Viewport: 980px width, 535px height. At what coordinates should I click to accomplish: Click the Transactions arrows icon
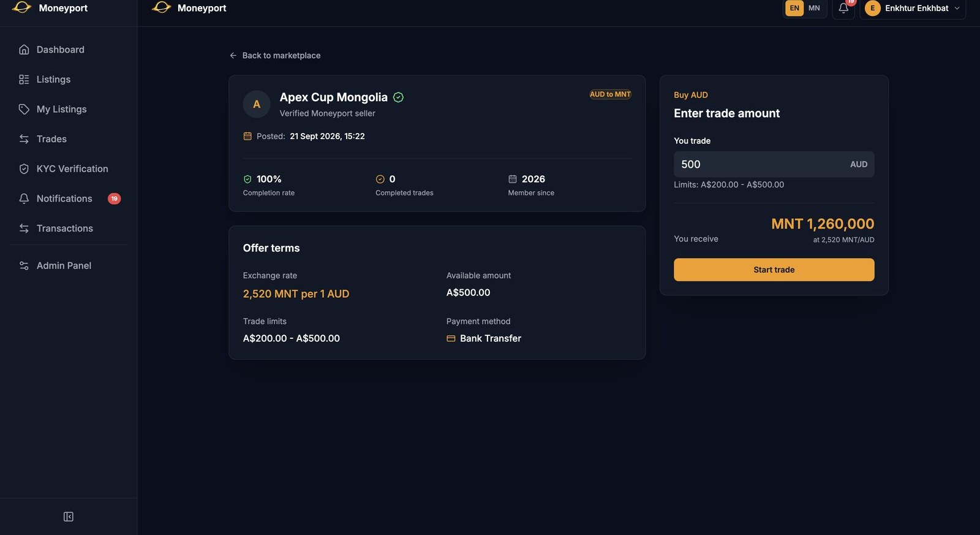(x=24, y=229)
